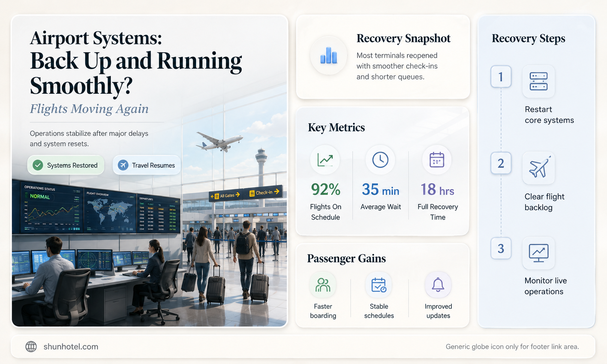This screenshot has width=607, height=364.
Task: Click the clock icon above 35 min
Action: [x=380, y=160]
